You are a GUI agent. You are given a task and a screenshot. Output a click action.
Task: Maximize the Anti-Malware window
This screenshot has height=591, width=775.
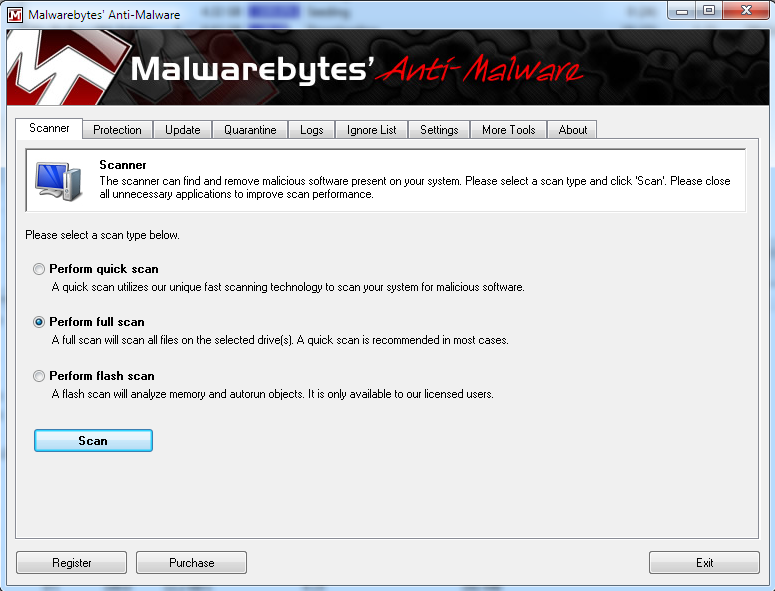pos(709,10)
